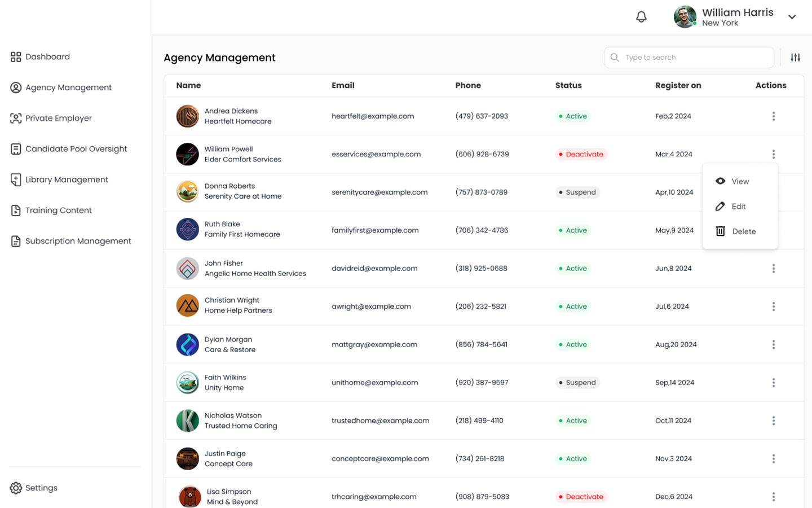Click phone number (856) 784-5641

(482, 344)
